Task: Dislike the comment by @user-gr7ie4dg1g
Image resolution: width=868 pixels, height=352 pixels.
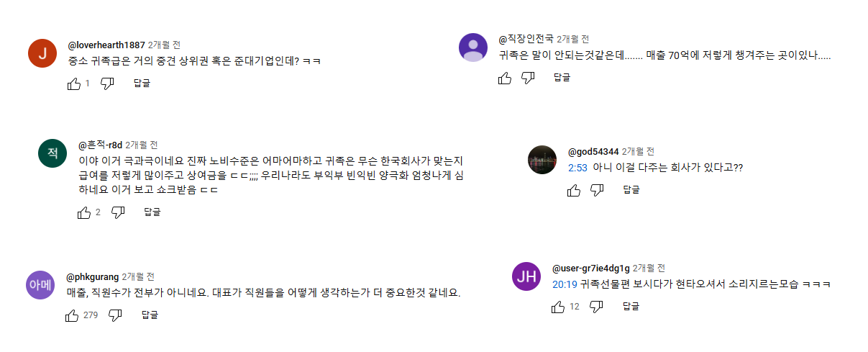Action: [x=596, y=307]
